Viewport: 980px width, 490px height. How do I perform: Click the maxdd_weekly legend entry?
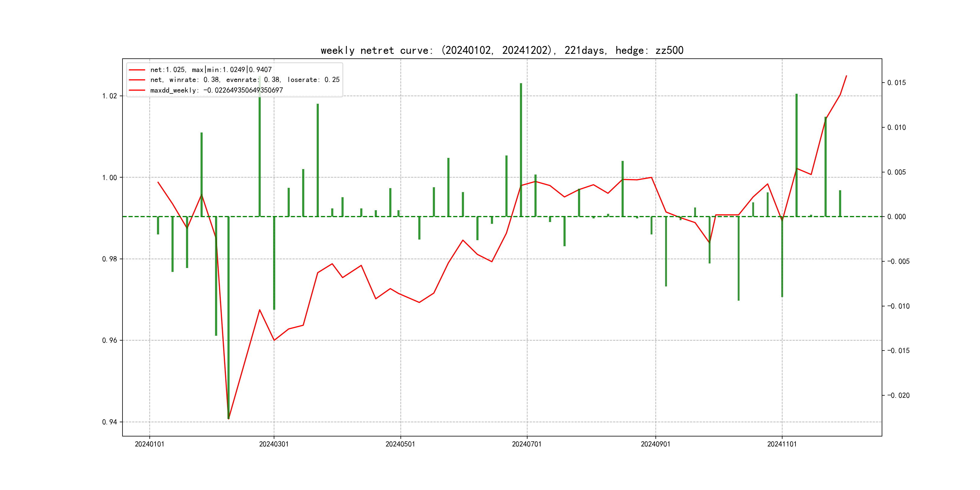217,90
